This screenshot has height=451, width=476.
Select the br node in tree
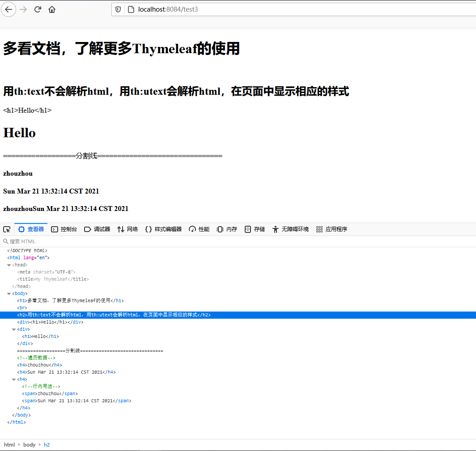click(x=22, y=308)
